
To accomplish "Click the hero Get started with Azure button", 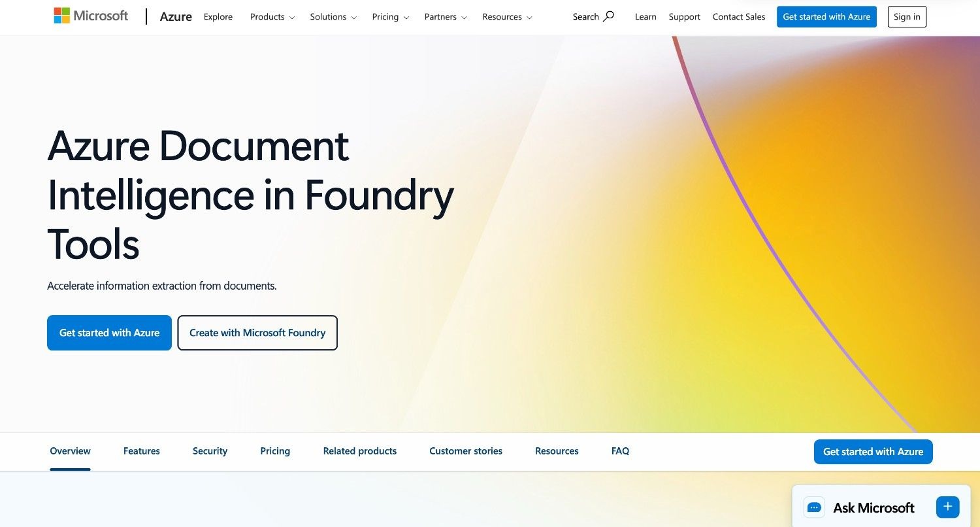I will pyautogui.click(x=109, y=333).
